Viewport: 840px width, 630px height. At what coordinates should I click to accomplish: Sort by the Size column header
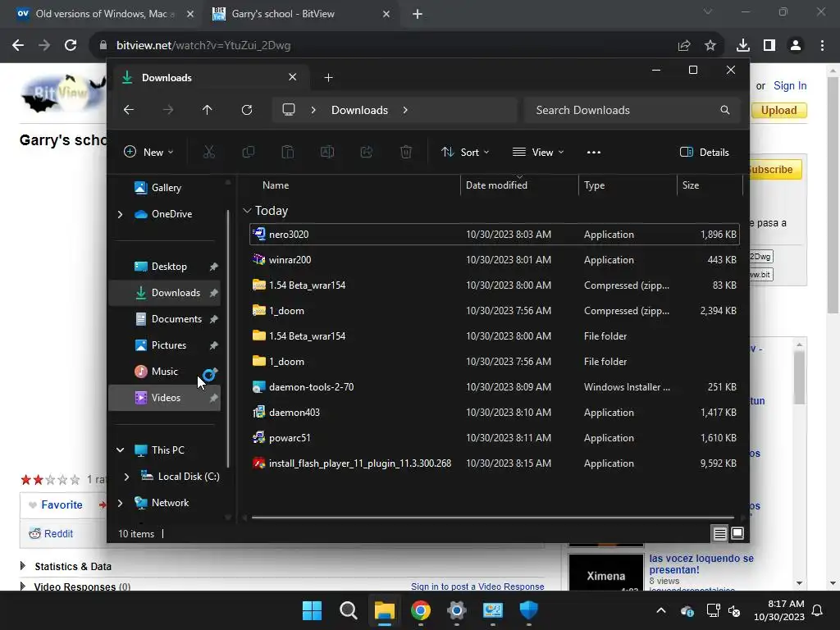click(710, 185)
